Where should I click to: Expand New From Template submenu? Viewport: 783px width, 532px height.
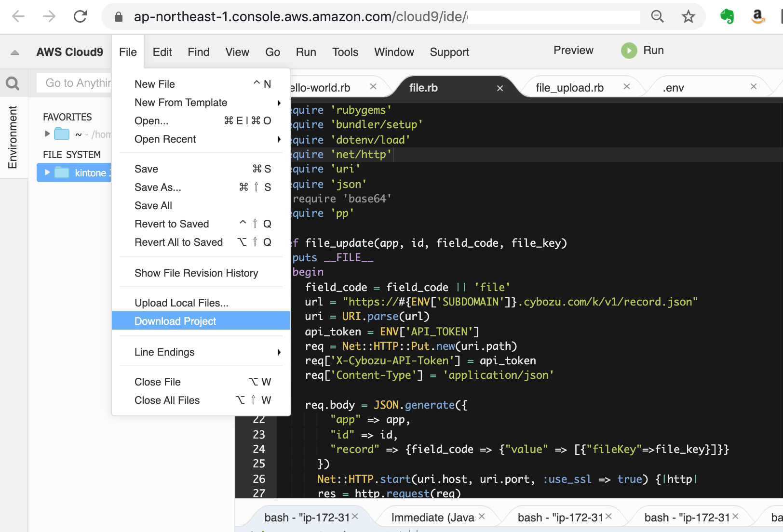(279, 103)
